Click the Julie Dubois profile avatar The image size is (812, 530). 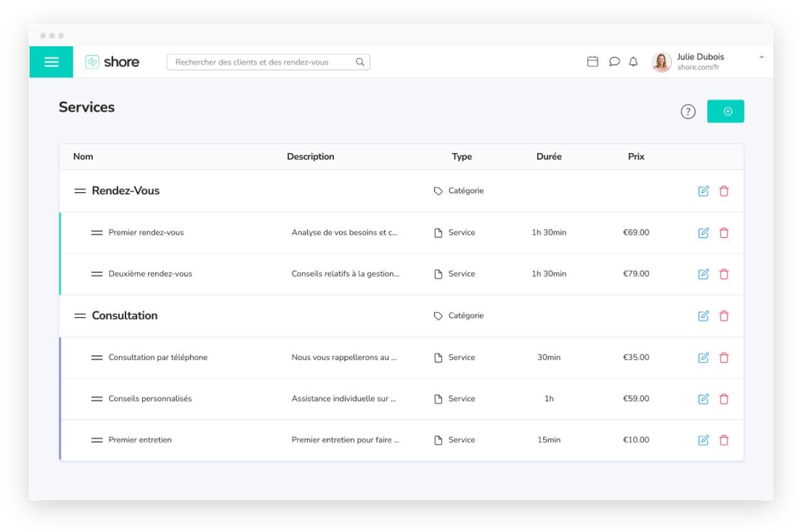click(x=661, y=62)
